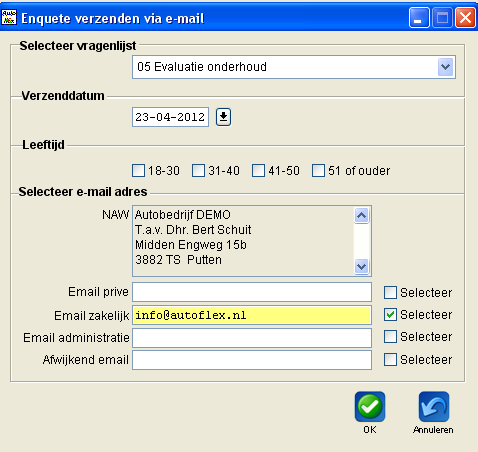This screenshot has width=478, height=452.
Task: Maximize the Enquete verzenden window
Action: point(442,18)
